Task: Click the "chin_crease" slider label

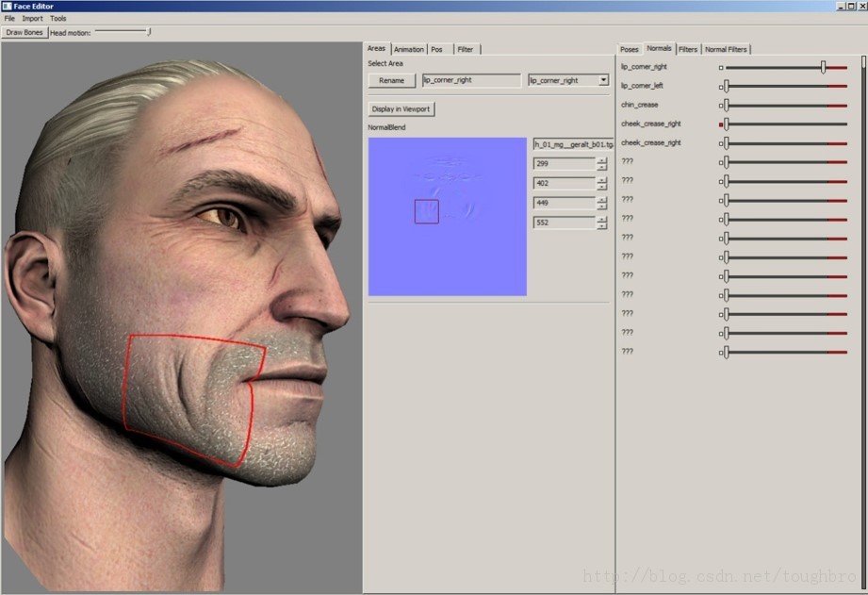Action: point(639,105)
